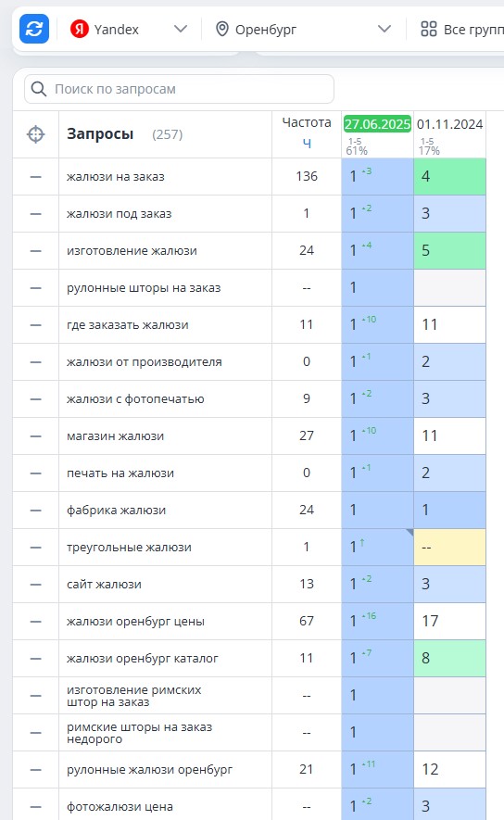Image resolution: width=504 pixels, height=820 pixels.
Task: Open the Все группы selector
Action: [x=462, y=30]
